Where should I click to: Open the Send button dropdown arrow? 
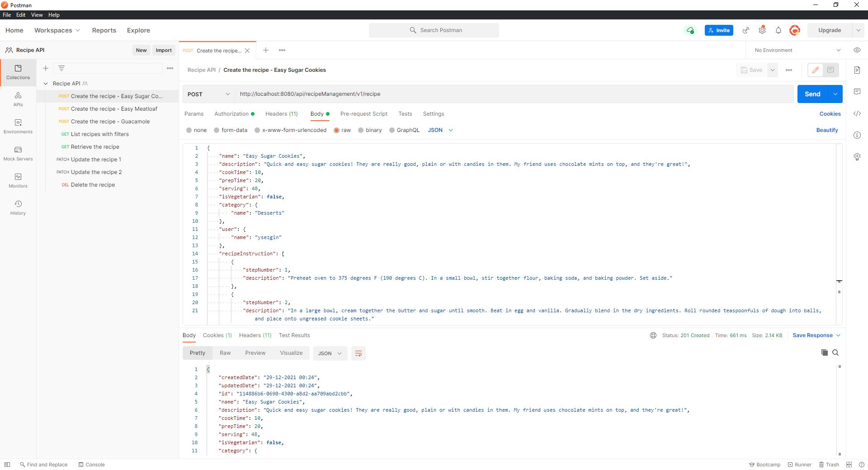[x=835, y=94]
